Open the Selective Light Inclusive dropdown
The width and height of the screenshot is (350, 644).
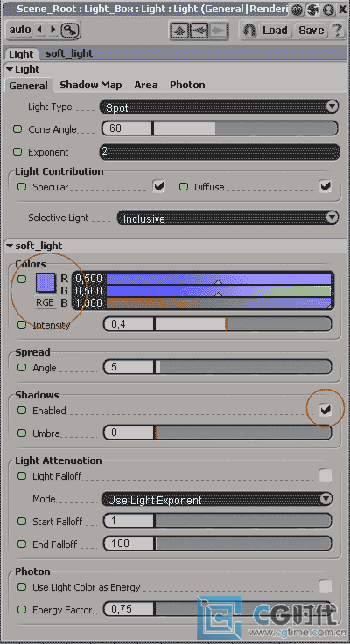(227, 218)
